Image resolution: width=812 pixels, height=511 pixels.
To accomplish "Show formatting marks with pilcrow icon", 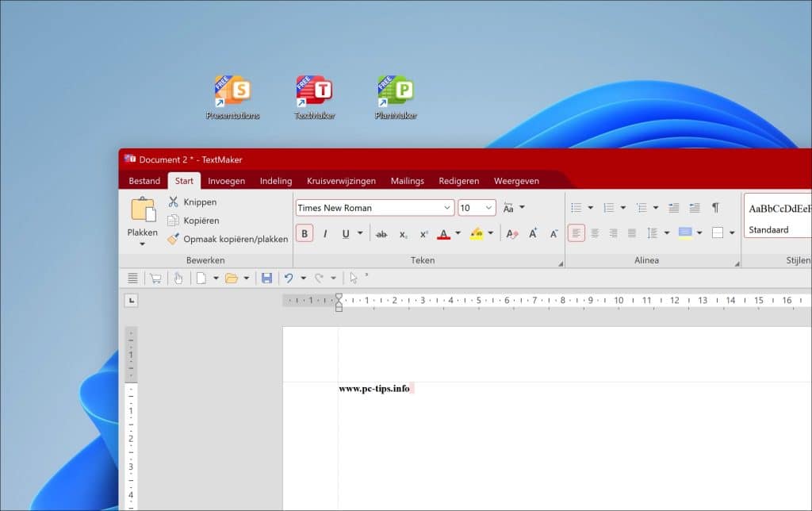I will pyautogui.click(x=714, y=208).
